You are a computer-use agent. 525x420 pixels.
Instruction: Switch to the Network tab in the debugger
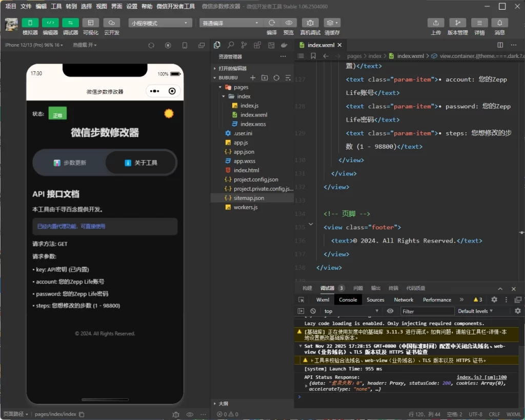point(403,299)
